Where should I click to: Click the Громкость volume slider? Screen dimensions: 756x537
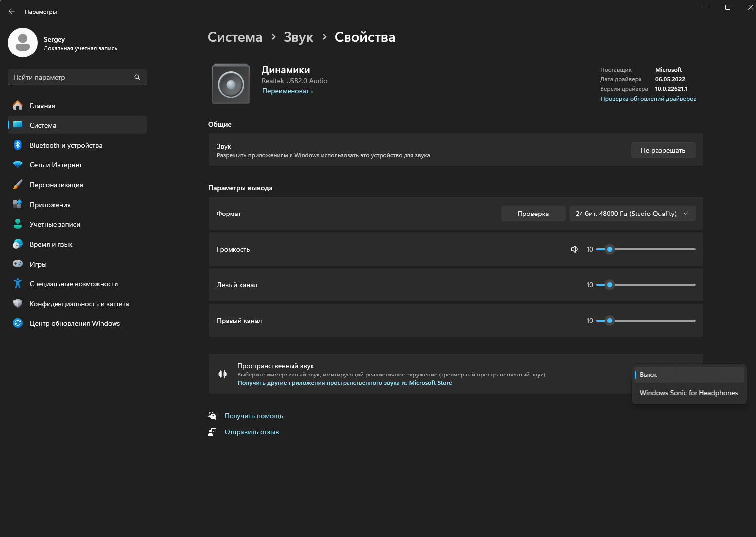coord(645,249)
